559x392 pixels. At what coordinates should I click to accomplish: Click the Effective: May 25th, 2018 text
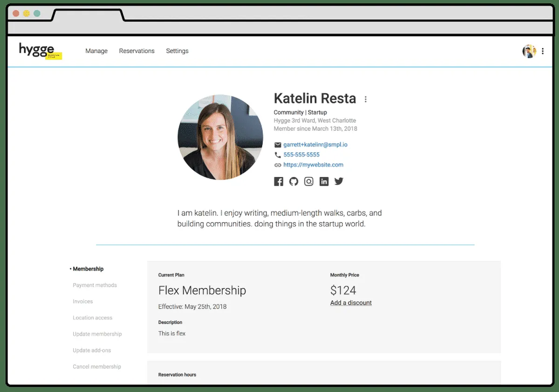point(192,307)
